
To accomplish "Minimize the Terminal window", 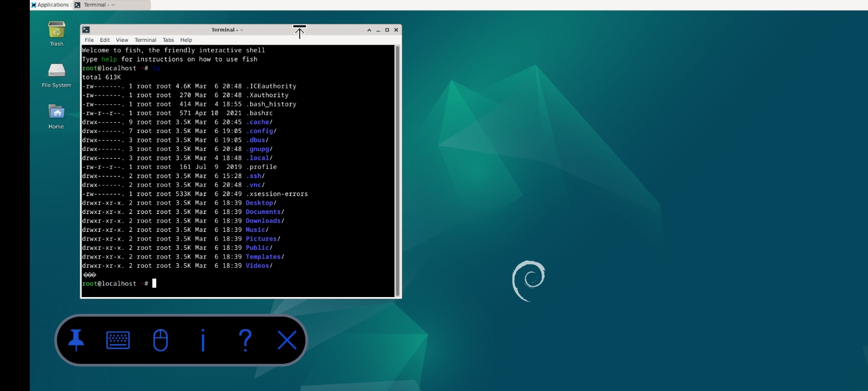I will tap(378, 30).
